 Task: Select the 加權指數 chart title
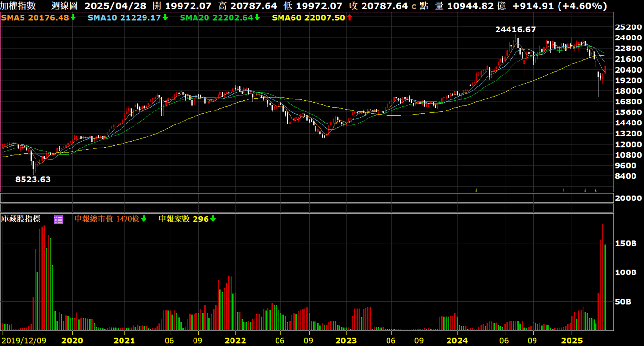click(18, 6)
